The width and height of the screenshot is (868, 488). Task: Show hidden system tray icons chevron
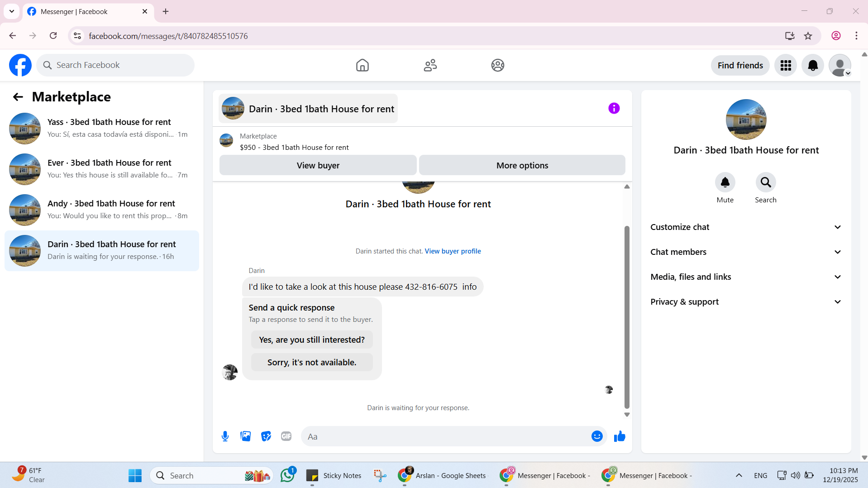(x=739, y=476)
